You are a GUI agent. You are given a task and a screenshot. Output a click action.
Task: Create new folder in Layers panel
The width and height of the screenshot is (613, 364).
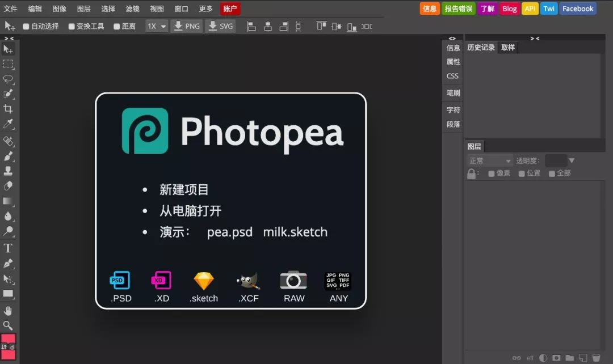click(570, 358)
